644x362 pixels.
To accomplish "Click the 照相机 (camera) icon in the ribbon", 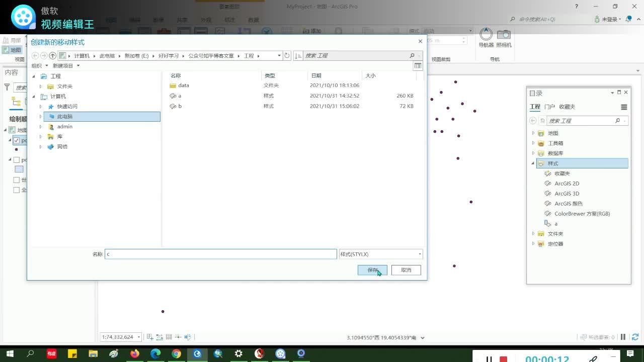I will (503, 35).
